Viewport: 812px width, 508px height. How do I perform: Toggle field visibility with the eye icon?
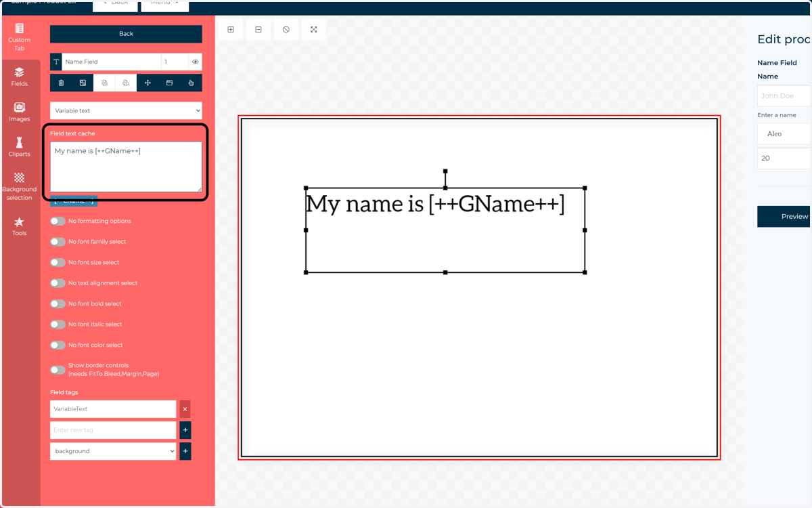click(x=196, y=62)
